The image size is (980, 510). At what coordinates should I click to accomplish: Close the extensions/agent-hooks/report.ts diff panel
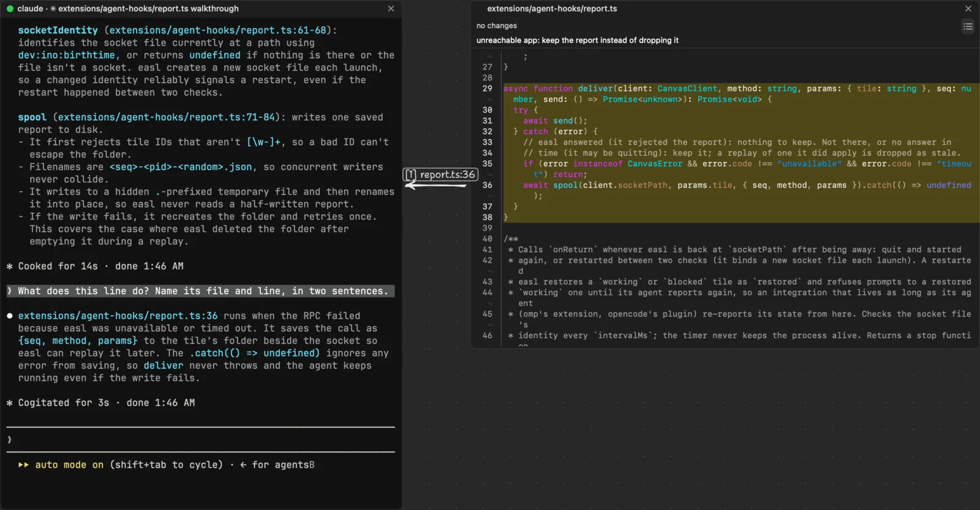[968, 9]
